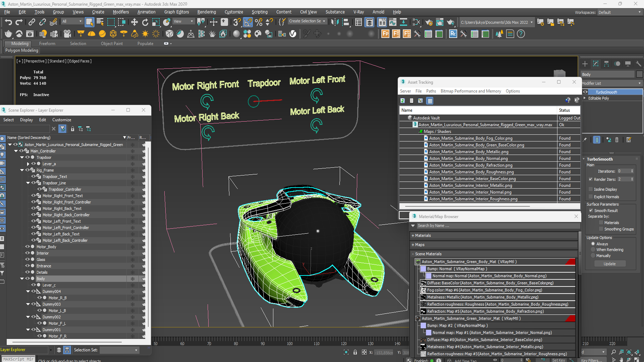This screenshot has width=644, height=362.
Task: Switch to the Freeform ribbon tab
Action: (x=47, y=44)
